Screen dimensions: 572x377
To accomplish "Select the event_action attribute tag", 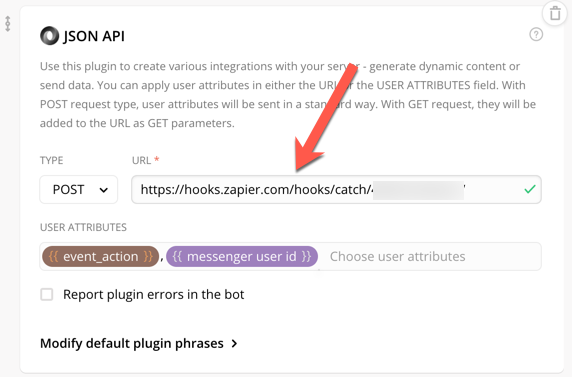I will point(100,256).
